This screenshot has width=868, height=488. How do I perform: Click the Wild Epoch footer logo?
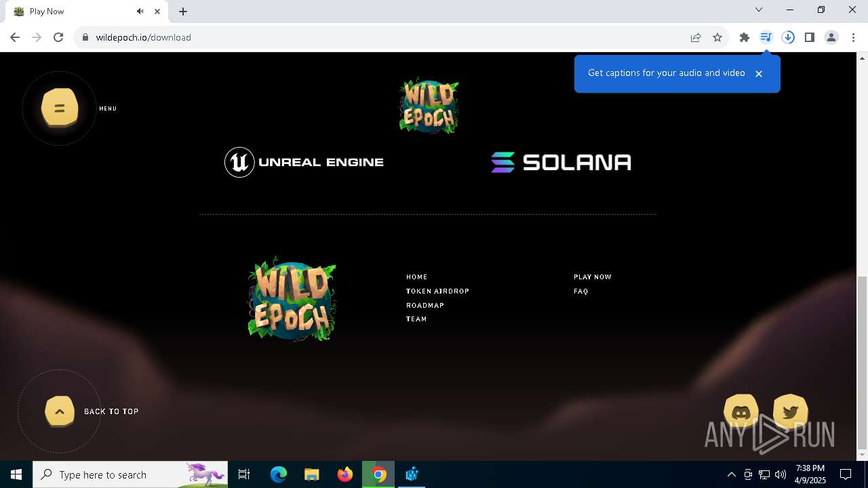(x=292, y=298)
